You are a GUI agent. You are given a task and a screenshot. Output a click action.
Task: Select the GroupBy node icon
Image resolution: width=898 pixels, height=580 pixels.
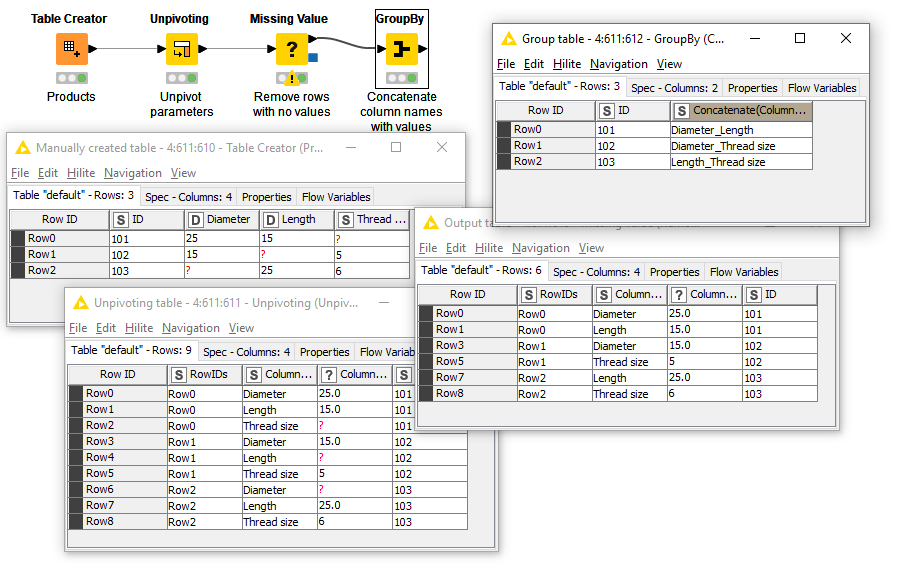[401, 49]
